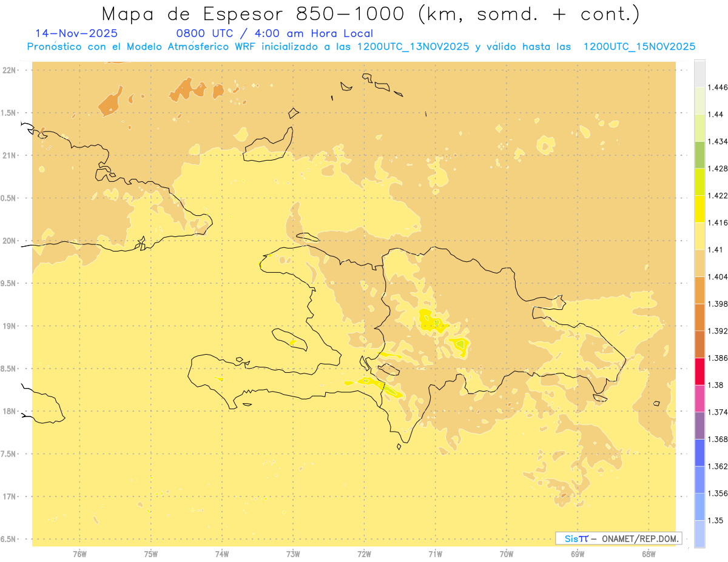This screenshot has height=562, width=728.
Task: Select the legend value '1.434'
Action: click(717, 141)
